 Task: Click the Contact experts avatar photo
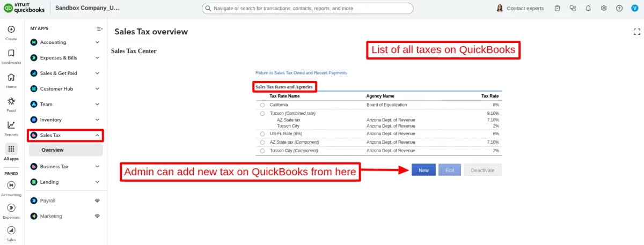pyautogui.click(x=500, y=8)
